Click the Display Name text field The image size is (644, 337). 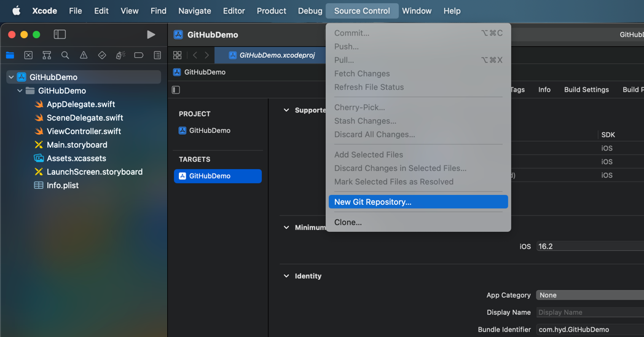click(589, 312)
